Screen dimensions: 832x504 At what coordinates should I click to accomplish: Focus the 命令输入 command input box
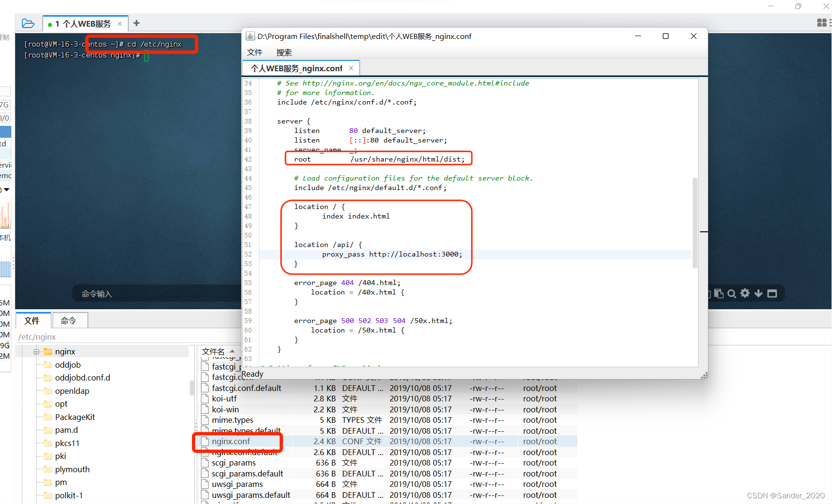click(x=157, y=294)
